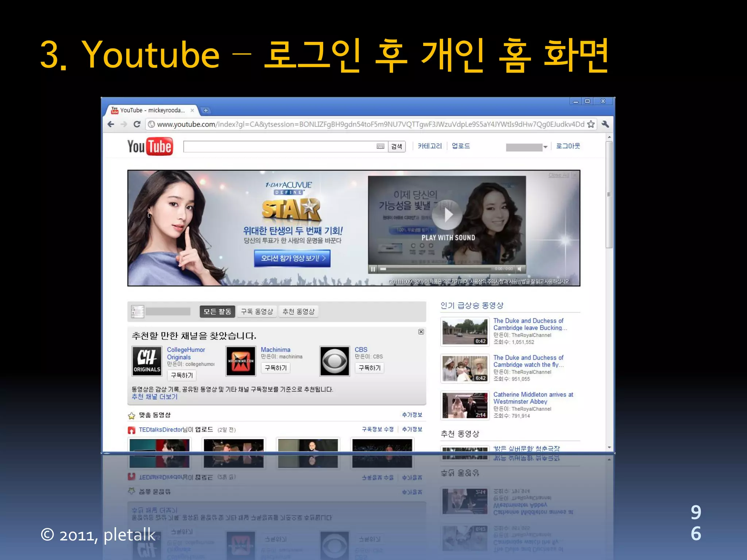
Task: Click the 로그아웃 link
Action: [568, 146]
